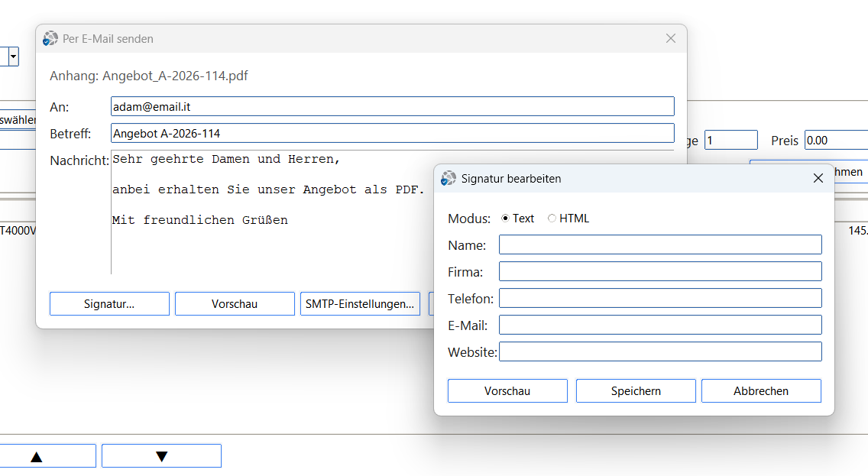868x476 pixels.
Task: Open the dropdown arrow in background window
Action: click(x=13, y=57)
